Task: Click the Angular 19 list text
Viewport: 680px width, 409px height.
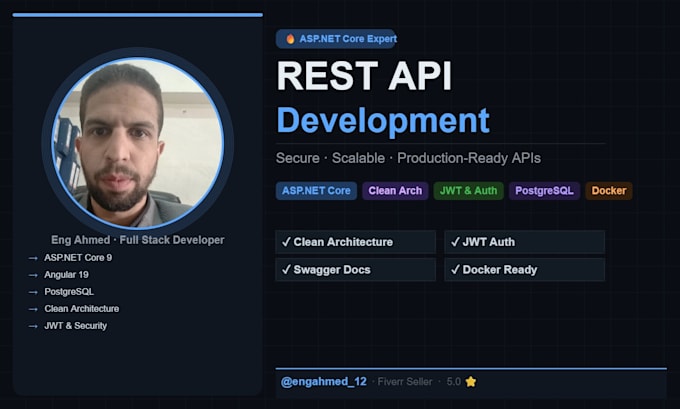Action: (x=66, y=275)
